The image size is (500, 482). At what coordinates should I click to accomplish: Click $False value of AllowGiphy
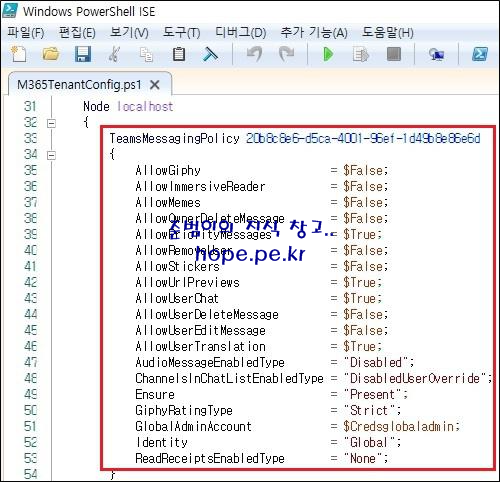pyautogui.click(x=363, y=170)
